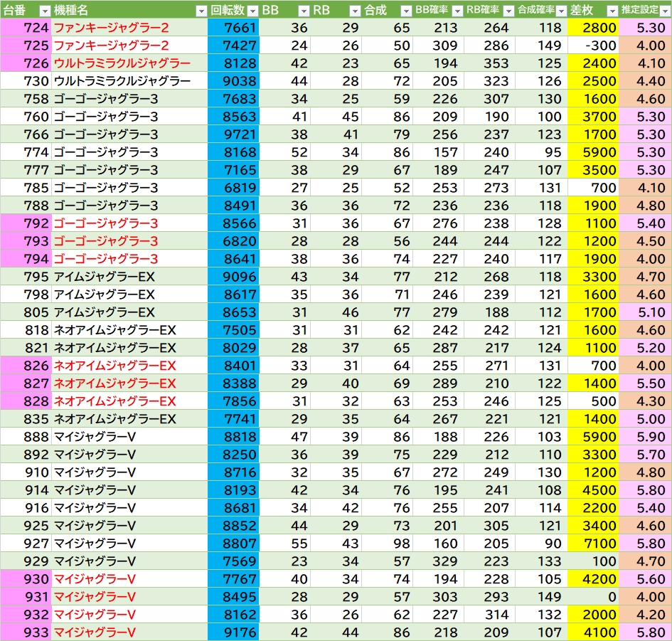
Task: Open the BB確率 filter dropdown
Action: 457,11
